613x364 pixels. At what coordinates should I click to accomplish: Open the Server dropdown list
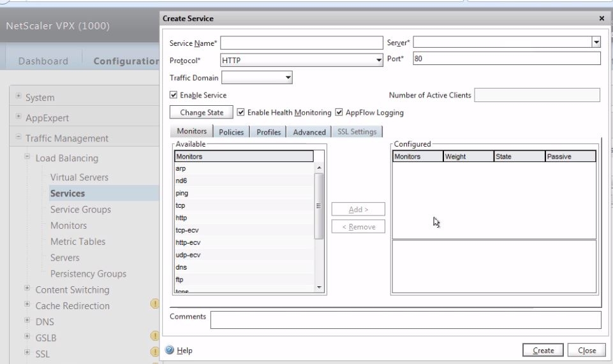click(x=596, y=42)
